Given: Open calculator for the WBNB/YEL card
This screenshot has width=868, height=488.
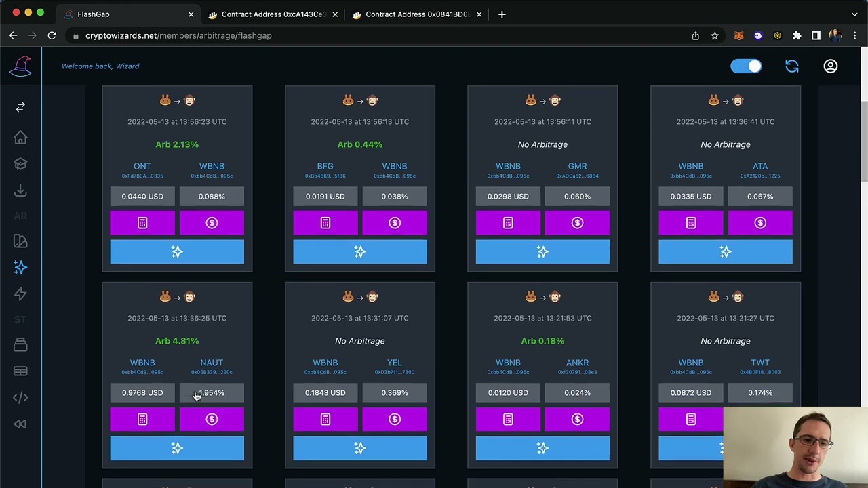Looking at the screenshot, I should (x=325, y=420).
